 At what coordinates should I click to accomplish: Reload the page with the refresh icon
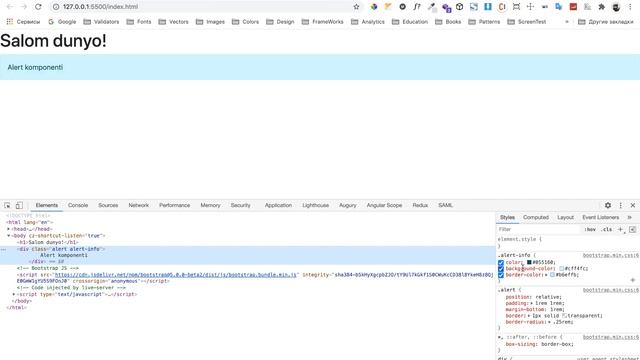(x=38, y=7)
